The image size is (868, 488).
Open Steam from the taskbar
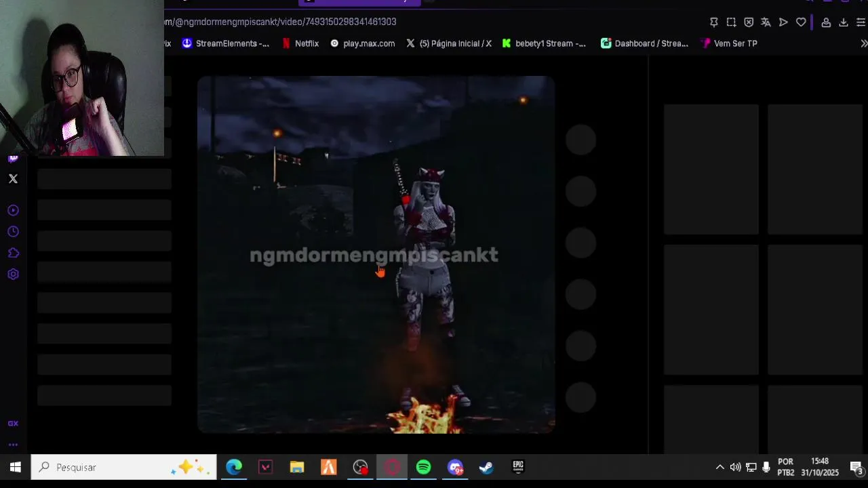(486, 467)
